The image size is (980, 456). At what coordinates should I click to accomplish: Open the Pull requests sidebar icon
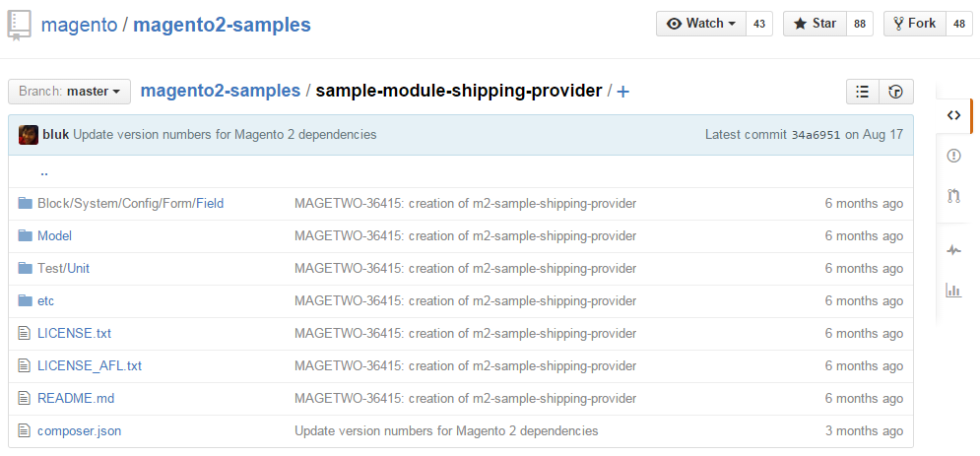click(953, 196)
